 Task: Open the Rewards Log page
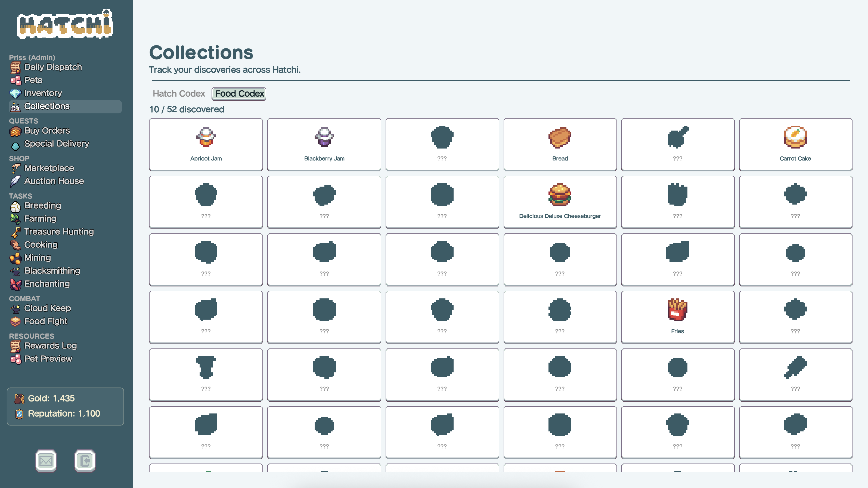[51, 345]
